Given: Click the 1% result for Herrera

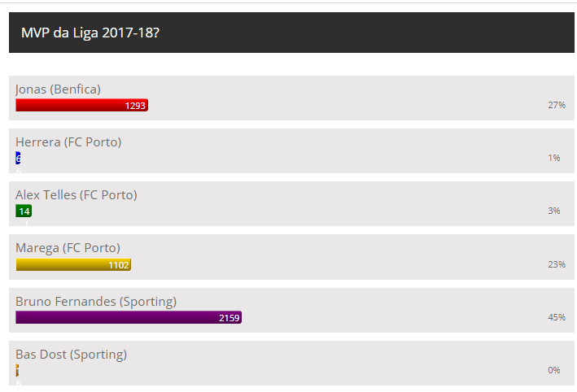Looking at the screenshot, I should pos(554,158).
